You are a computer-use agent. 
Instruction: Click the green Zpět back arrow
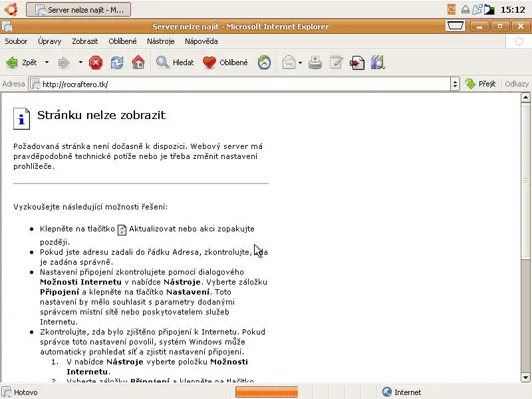click(12, 63)
